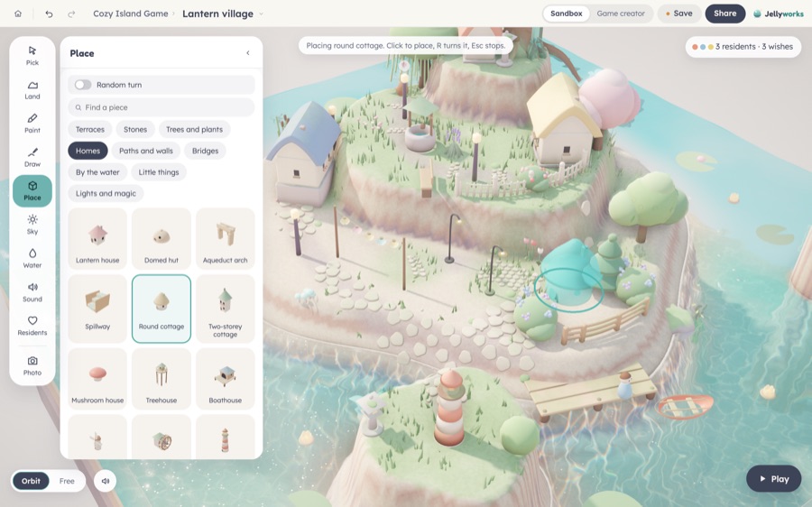Pick the Lantern house piece
The height and width of the screenshot is (507, 812).
pos(97,239)
